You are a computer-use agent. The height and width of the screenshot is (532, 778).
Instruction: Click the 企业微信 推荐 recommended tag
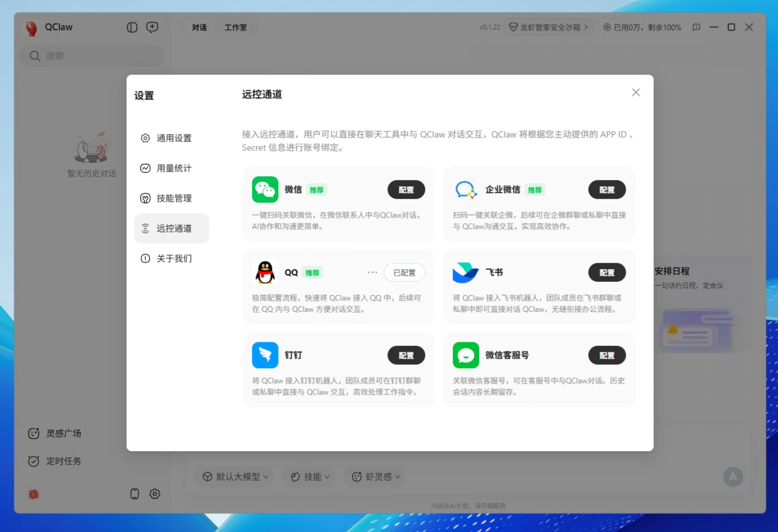[535, 190]
